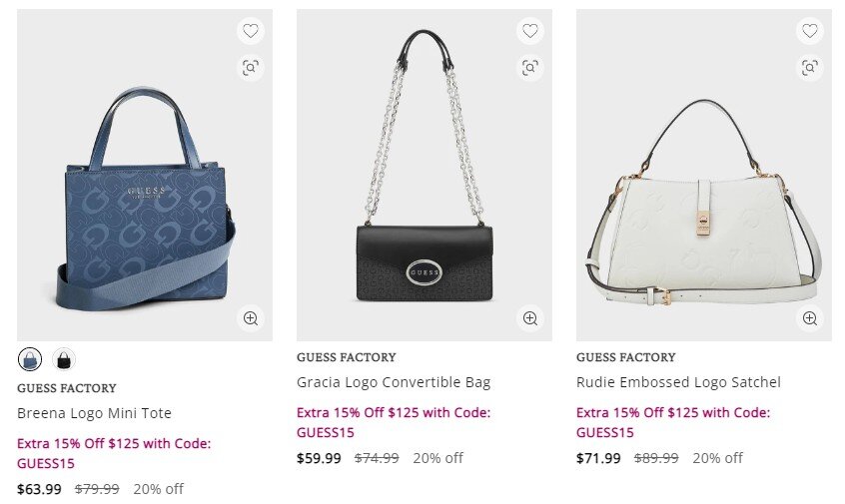Image resolution: width=845 pixels, height=504 pixels.
Task: Open quick view magnifier for Gracia bag
Action: tap(529, 318)
